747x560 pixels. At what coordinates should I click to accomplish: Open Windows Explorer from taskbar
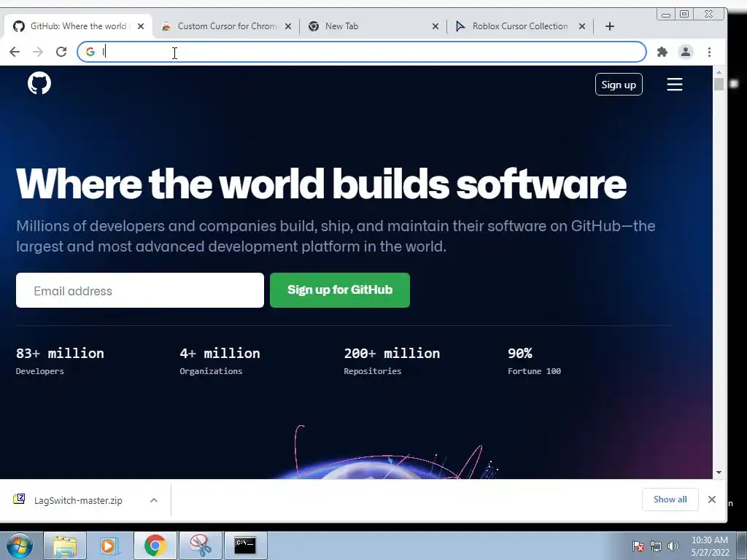point(65,545)
